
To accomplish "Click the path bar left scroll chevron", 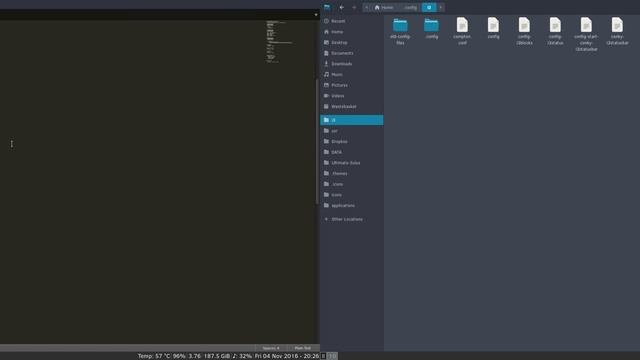I will pos(367,7).
